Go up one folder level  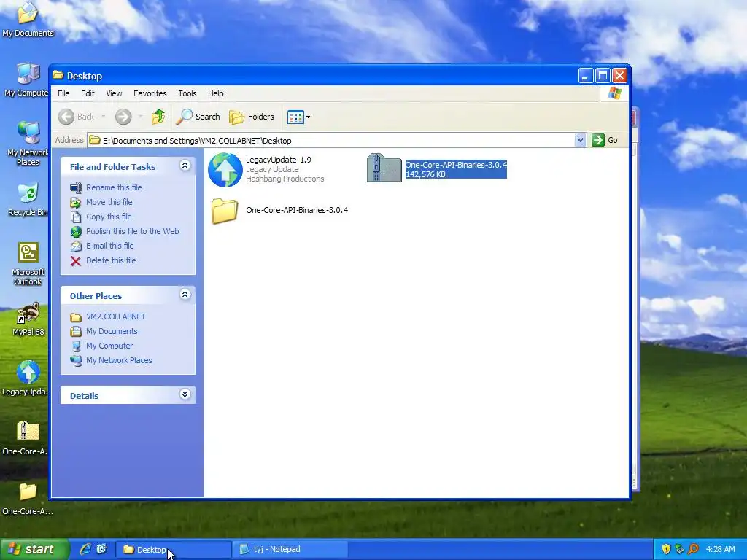tap(158, 117)
